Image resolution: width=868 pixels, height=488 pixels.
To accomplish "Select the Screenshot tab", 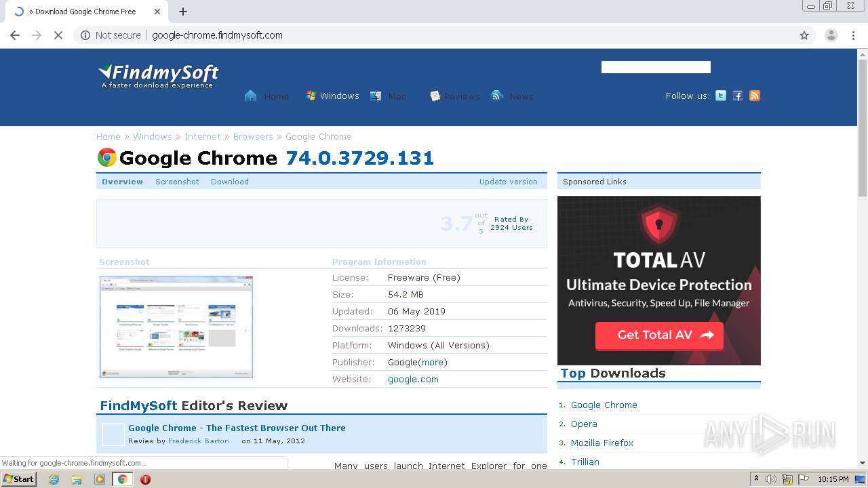I will tap(177, 182).
